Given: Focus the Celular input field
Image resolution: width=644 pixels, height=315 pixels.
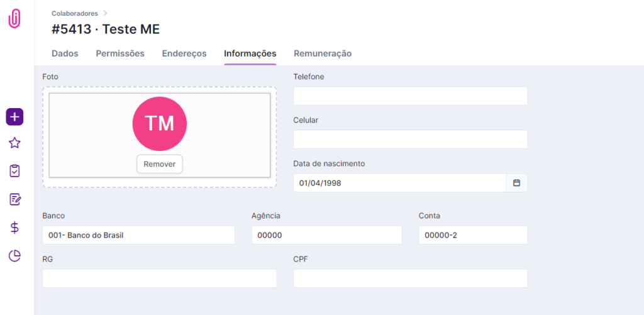Looking at the screenshot, I should (x=410, y=139).
